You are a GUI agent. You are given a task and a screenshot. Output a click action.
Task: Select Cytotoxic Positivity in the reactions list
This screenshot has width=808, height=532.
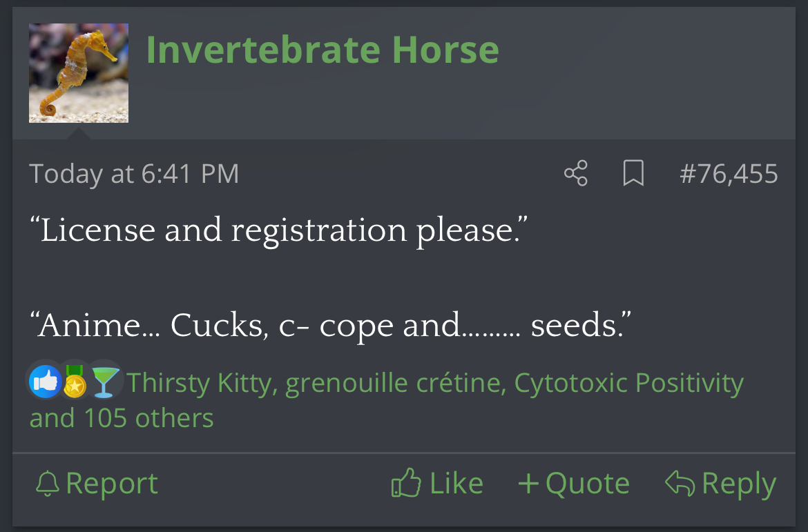tap(628, 383)
